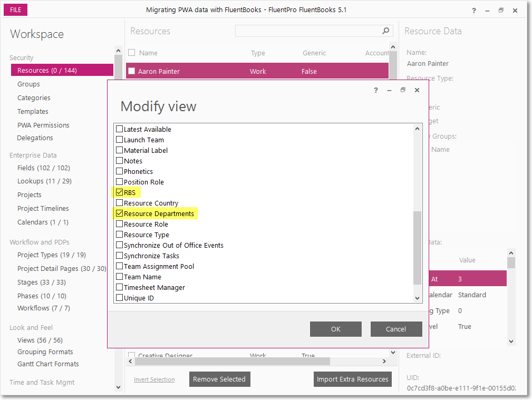Open Groups under Security

click(28, 84)
